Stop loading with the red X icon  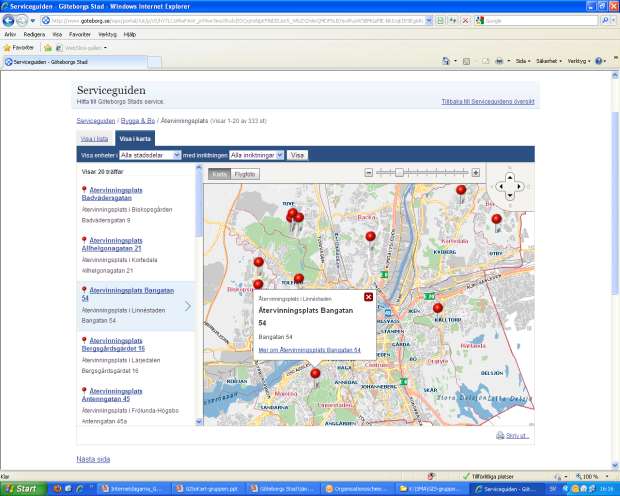click(x=466, y=21)
